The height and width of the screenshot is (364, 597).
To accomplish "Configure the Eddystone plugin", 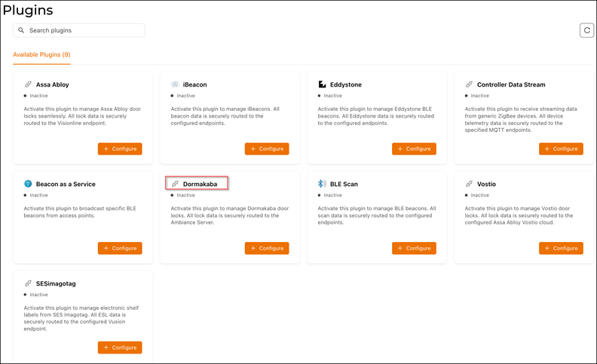I will [x=415, y=149].
